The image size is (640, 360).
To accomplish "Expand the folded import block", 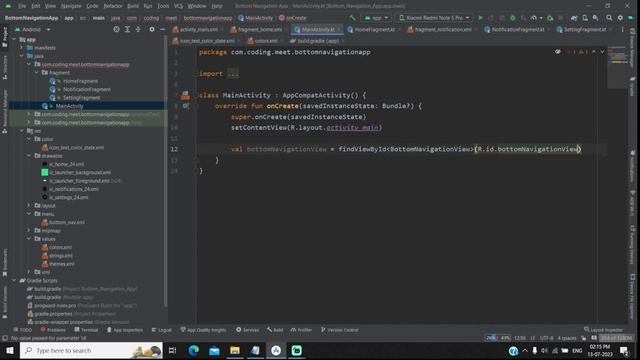I will 233,74.
